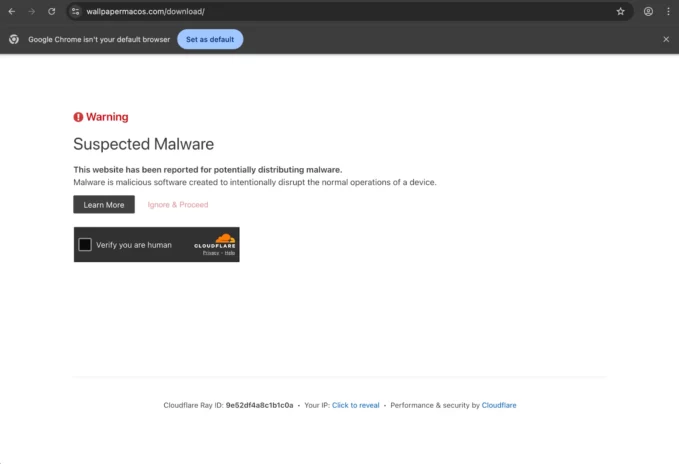
Task: Dismiss the default browser notification bar
Action: coord(666,39)
